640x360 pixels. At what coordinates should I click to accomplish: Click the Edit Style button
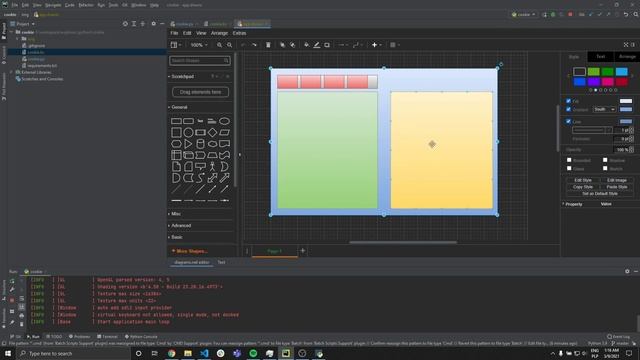point(583,180)
